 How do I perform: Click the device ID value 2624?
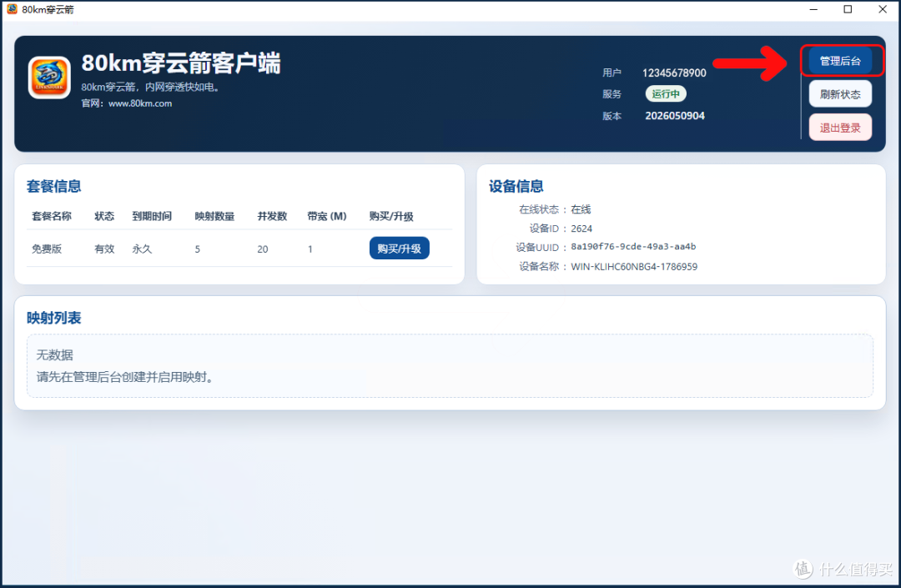coord(581,229)
